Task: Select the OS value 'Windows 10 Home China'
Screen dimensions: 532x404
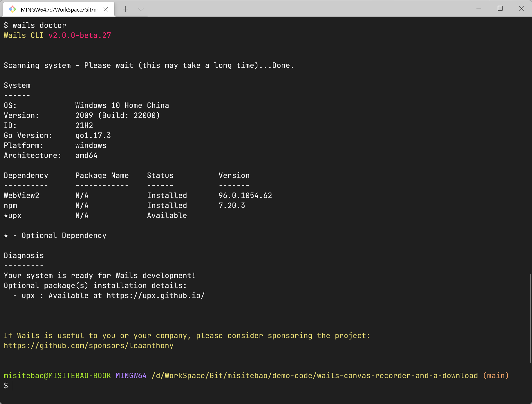Action: [122, 105]
